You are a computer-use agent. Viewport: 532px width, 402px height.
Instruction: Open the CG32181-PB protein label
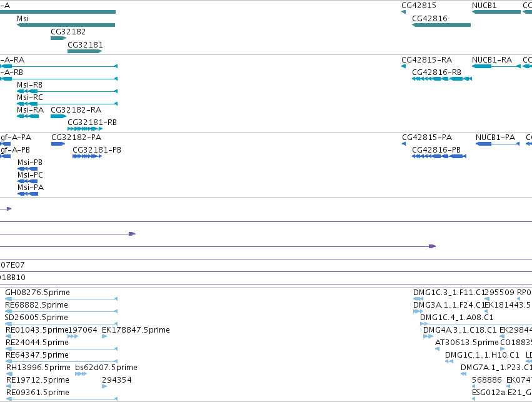tap(97, 150)
